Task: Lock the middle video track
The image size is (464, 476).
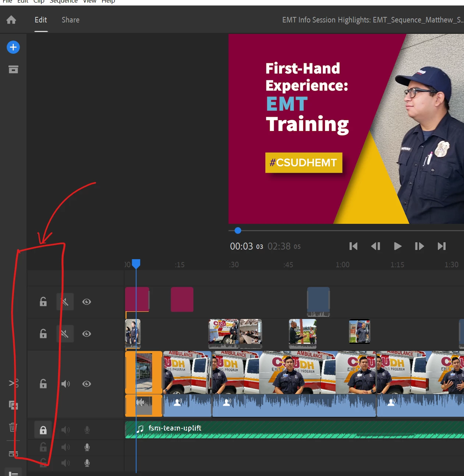Action: 43,334
